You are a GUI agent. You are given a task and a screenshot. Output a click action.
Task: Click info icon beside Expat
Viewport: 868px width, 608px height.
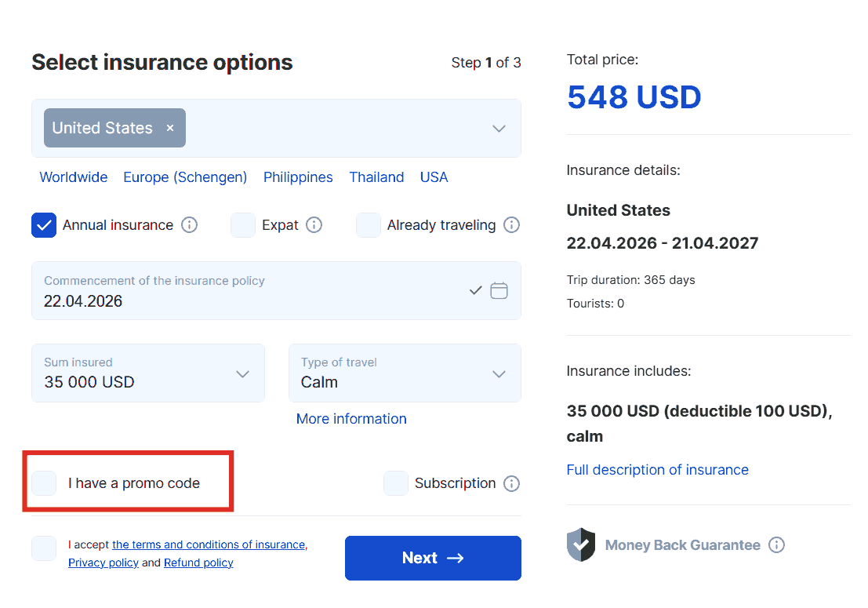(x=314, y=225)
